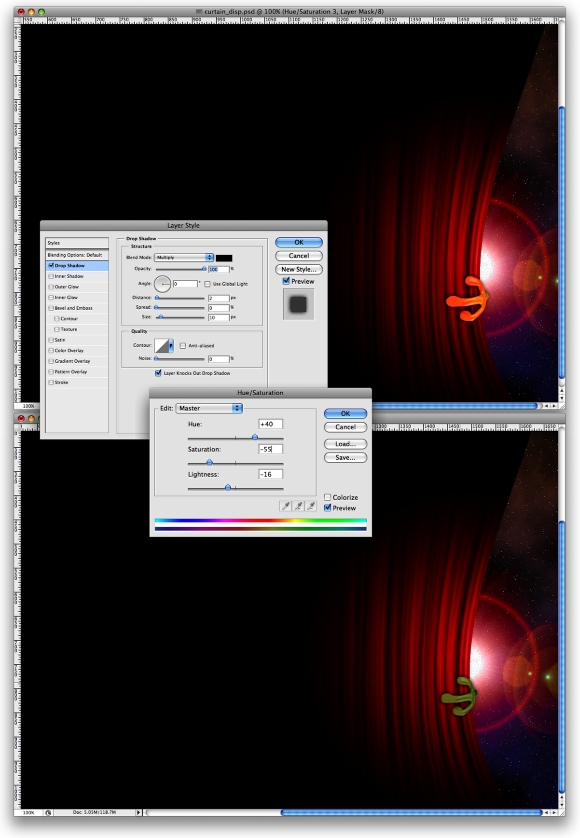Toggle Preview in Layer Style dialog
The image size is (580, 838).
[x=286, y=281]
